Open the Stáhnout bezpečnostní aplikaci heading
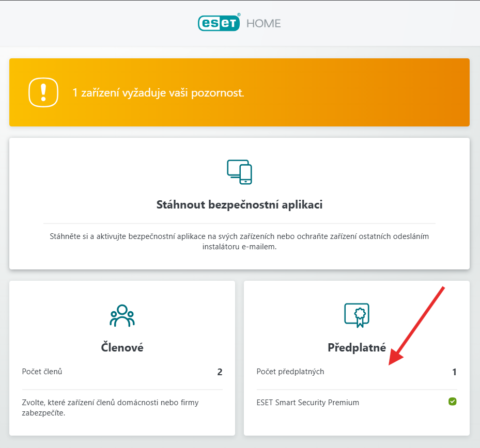The image size is (480, 448). click(239, 205)
